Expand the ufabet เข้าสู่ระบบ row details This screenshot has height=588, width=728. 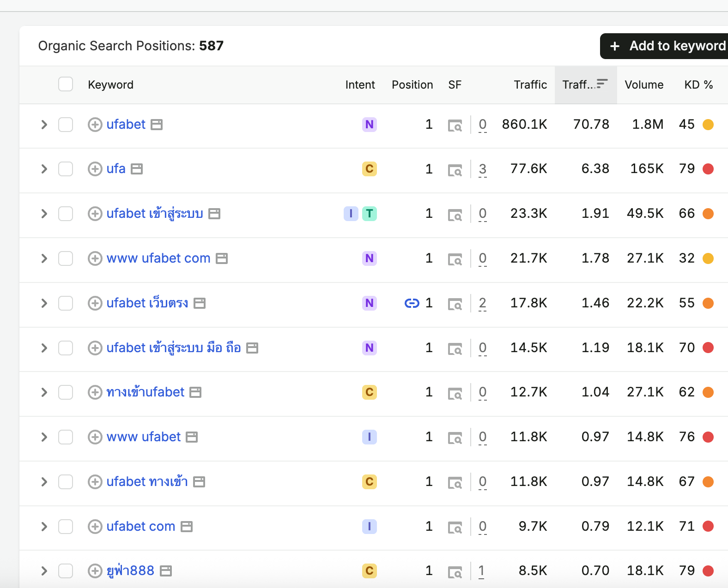pos(44,214)
